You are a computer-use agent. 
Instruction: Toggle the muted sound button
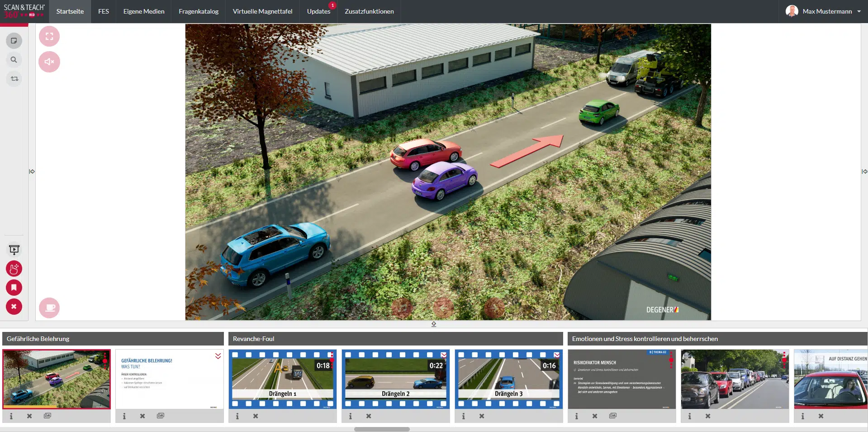[x=49, y=62]
